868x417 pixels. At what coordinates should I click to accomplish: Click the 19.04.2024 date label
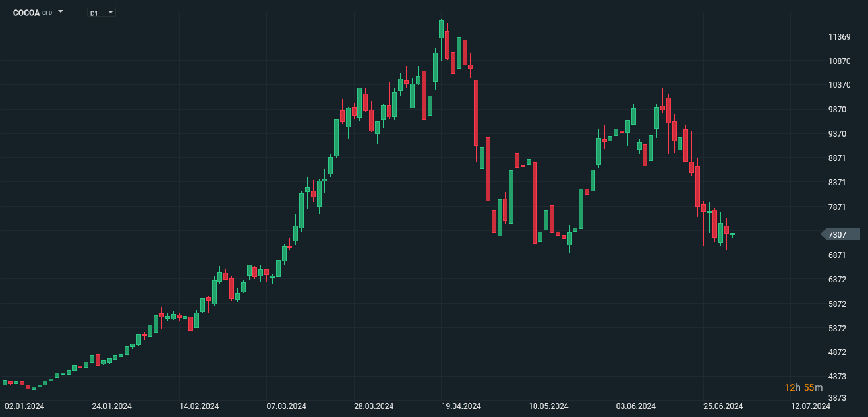[x=461, y=406]
